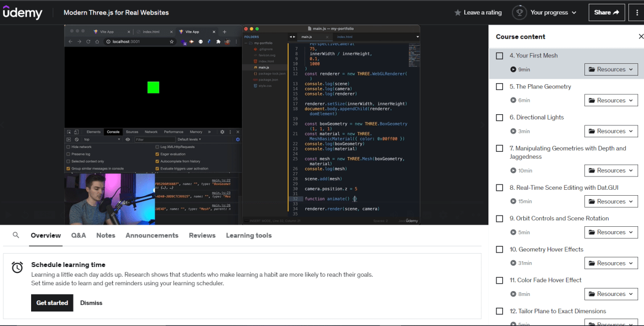Select the Overview tab
Image resolution: width=644 pixels, height=326 pixels.
click(46, 235)
